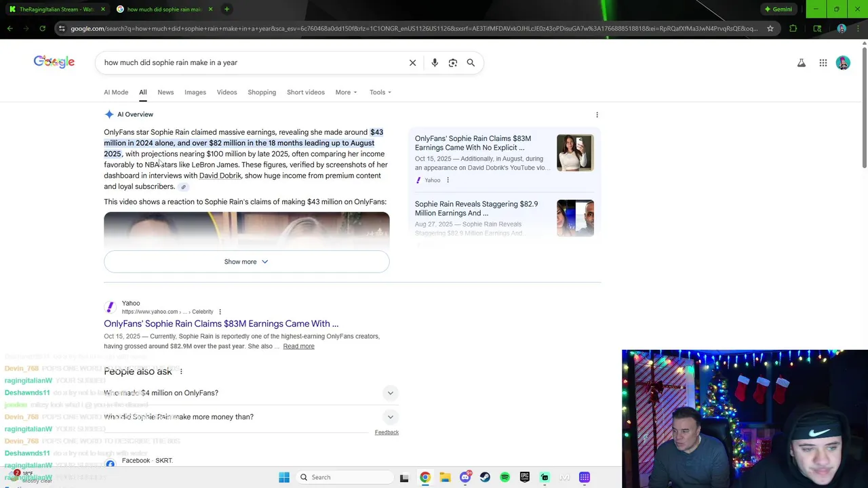
Task: Open the Tools dropdown
Action: point(380,92)
